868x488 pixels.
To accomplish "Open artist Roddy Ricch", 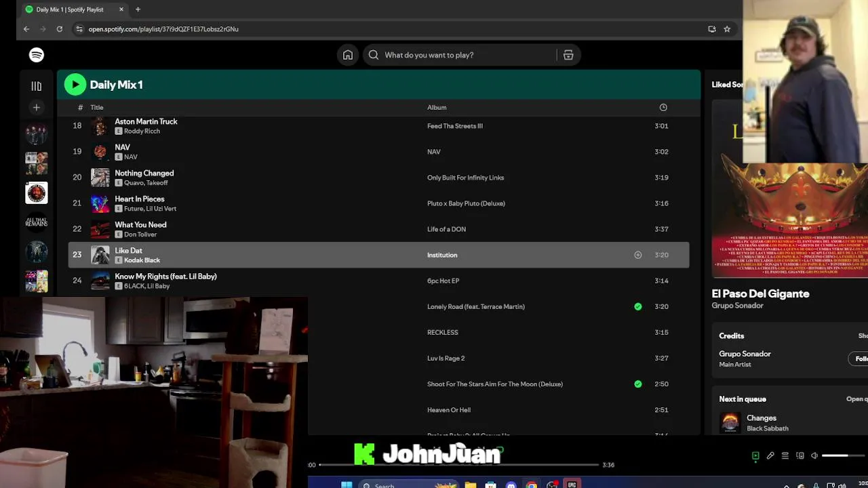I will (x=142, y=131).
